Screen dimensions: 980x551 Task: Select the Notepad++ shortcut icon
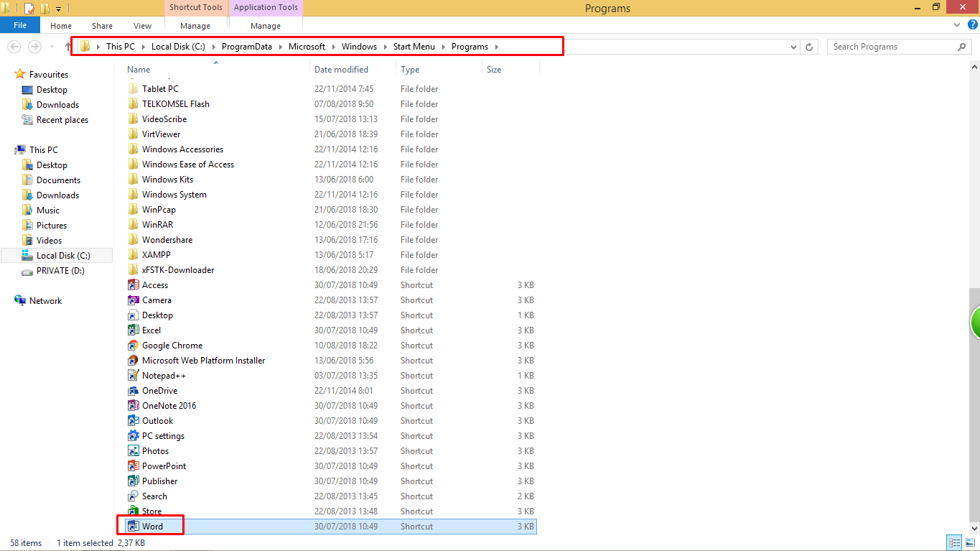tap(133, 376)
